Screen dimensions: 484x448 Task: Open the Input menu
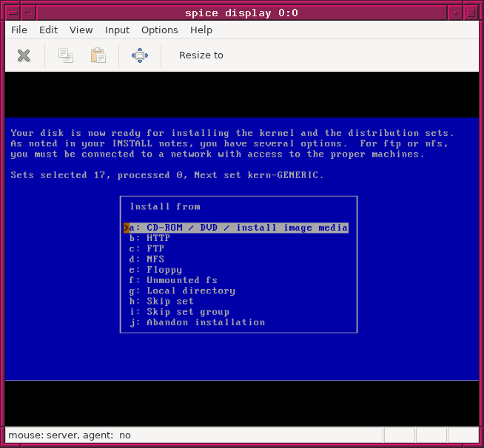pos(117,30)
